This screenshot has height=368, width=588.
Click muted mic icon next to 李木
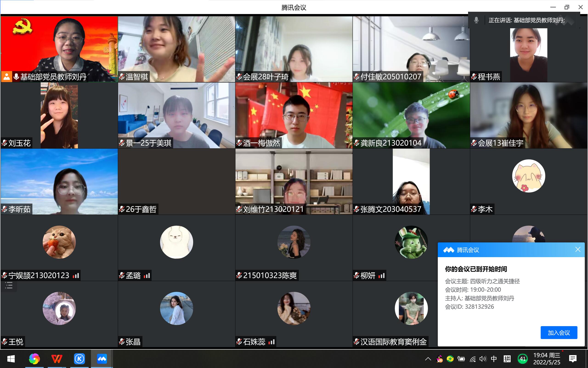[x=474, y=209]
